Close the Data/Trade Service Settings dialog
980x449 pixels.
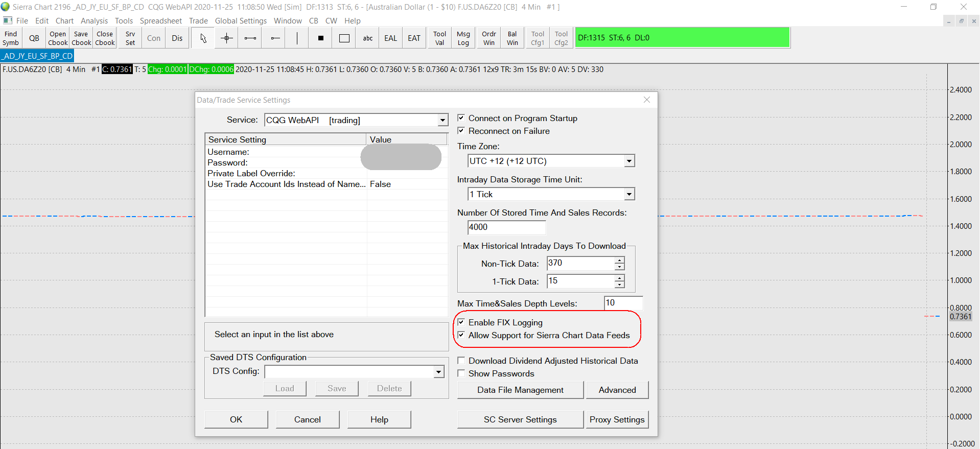(x=647, y=100)
